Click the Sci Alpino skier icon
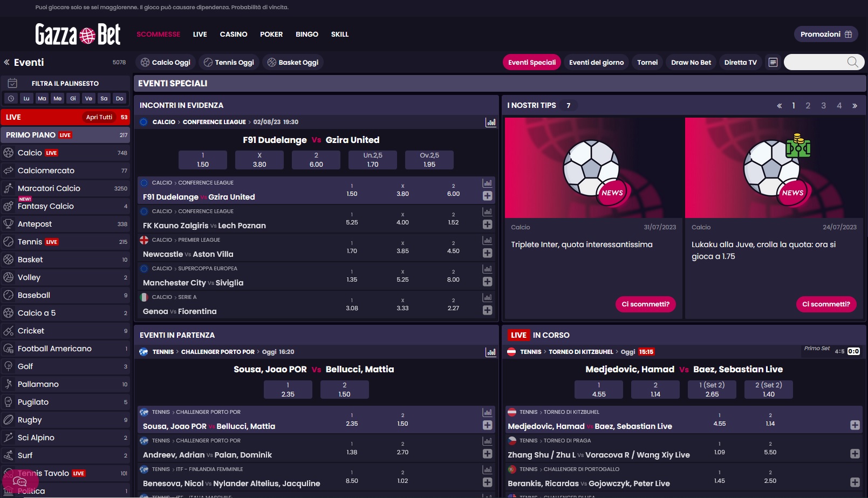This screenshot has height=498, width=868. (x=9, y=438)
